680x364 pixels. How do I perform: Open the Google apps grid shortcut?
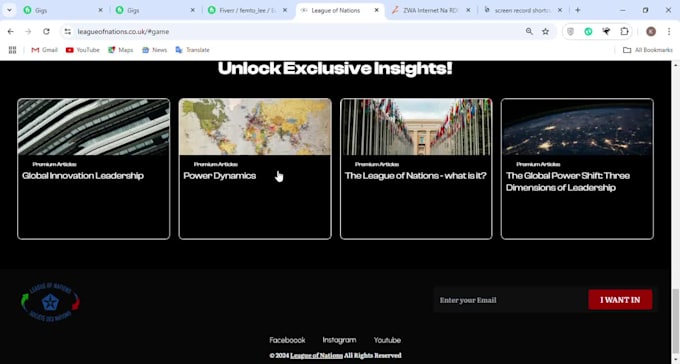pos(12,50)
